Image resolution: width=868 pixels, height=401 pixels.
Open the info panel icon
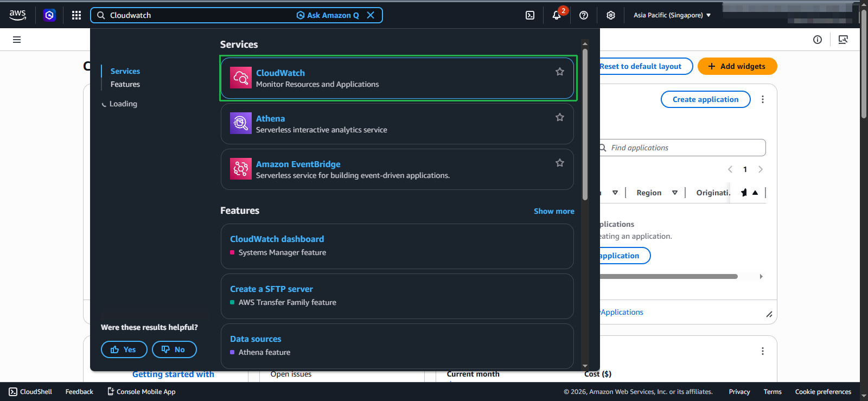[818, 40]
